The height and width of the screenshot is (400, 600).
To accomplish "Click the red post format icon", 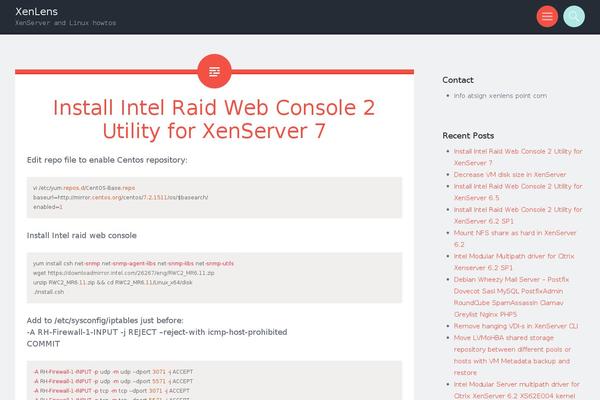I will [x=214, y=71].
